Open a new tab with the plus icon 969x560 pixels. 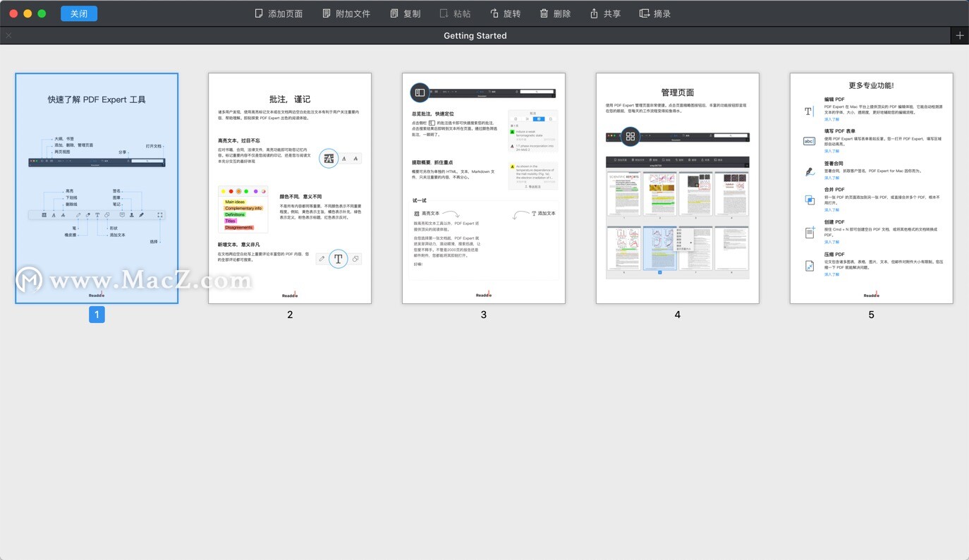pos(959,35)
